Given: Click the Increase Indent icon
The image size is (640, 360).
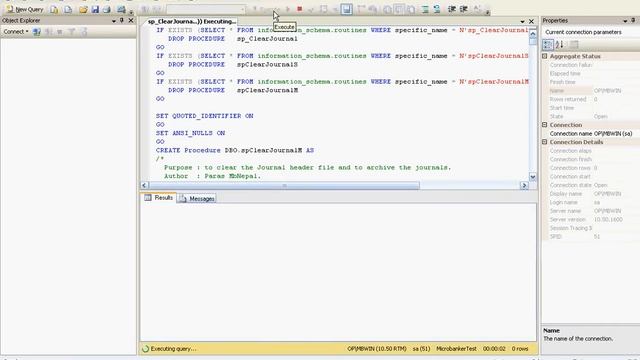Looking at the screenshot, I should (463, 9).
